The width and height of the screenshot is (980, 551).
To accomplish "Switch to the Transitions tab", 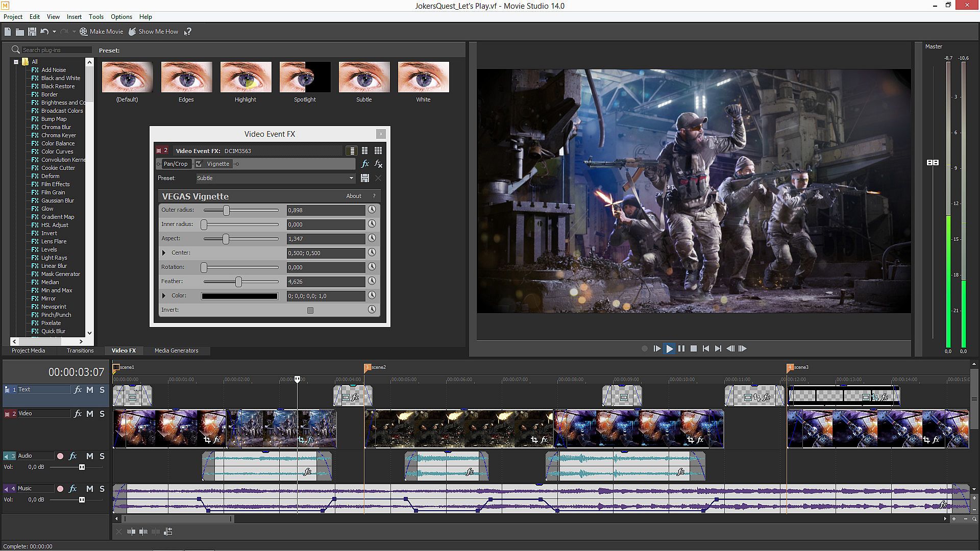I will coord(80,350).
